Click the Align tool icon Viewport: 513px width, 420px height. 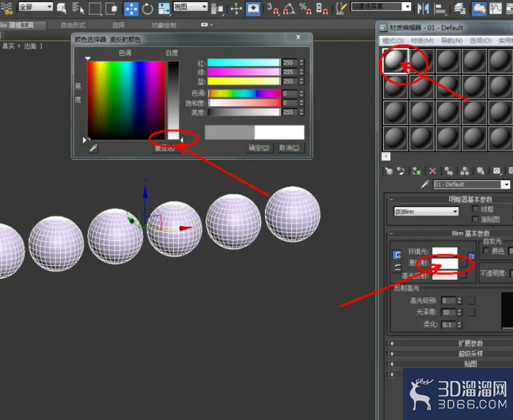point(440,9)
